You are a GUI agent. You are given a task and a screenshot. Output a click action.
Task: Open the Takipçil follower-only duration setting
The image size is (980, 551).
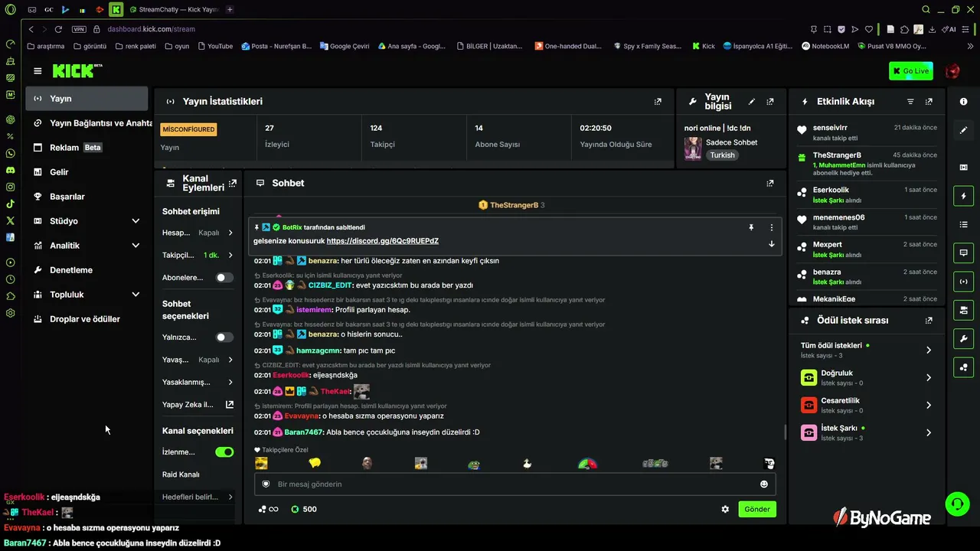coord(198,256)
